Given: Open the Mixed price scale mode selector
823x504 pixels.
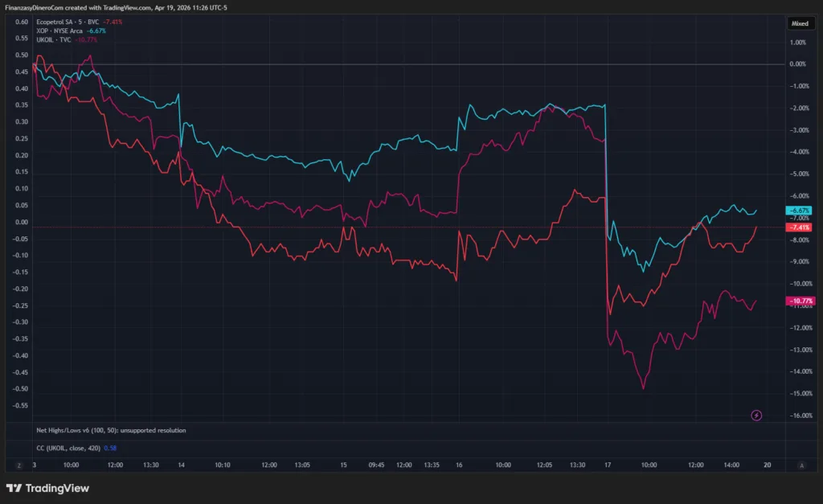Looking at the screenshot, I should point(800,23).
